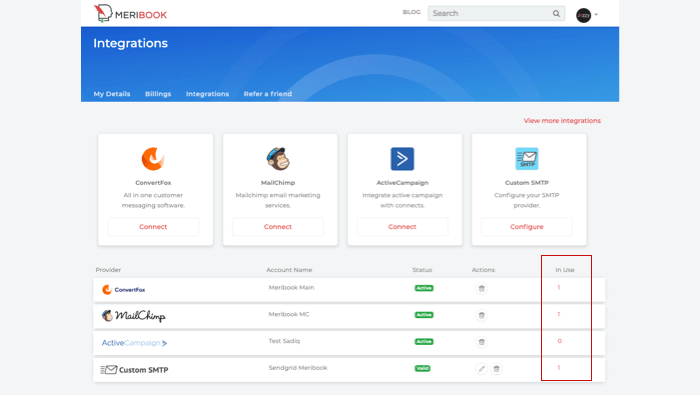Delete the Meribook MC account

(481, 315)
